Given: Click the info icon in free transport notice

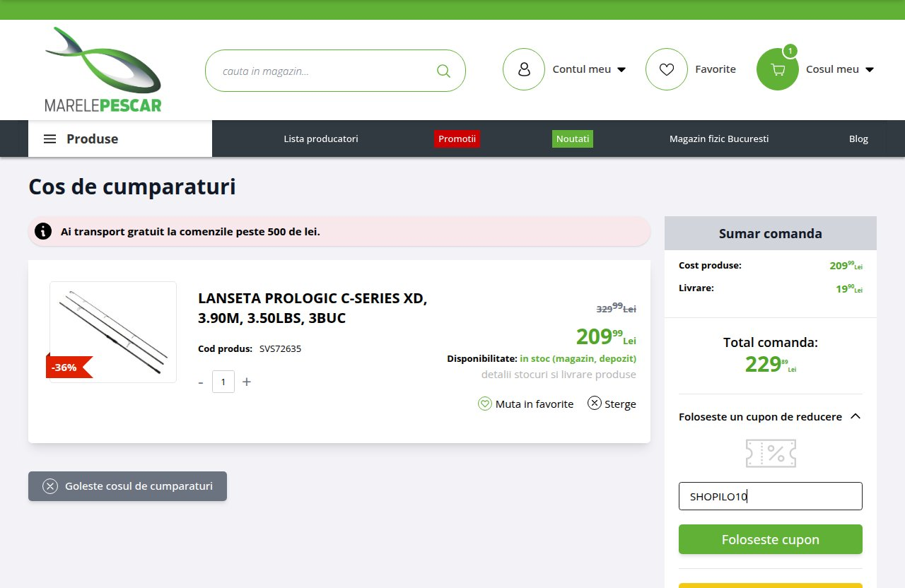Looking at the screenshot, I should [43, 231].
